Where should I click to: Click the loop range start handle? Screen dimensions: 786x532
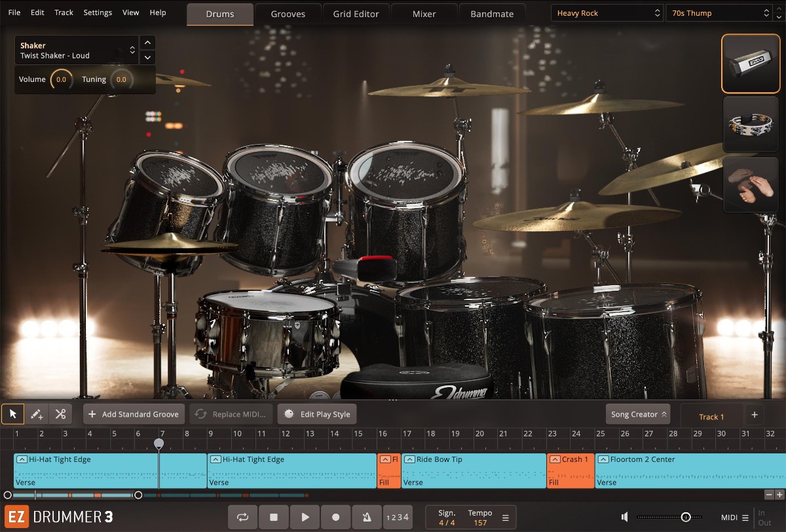(7, 495)
